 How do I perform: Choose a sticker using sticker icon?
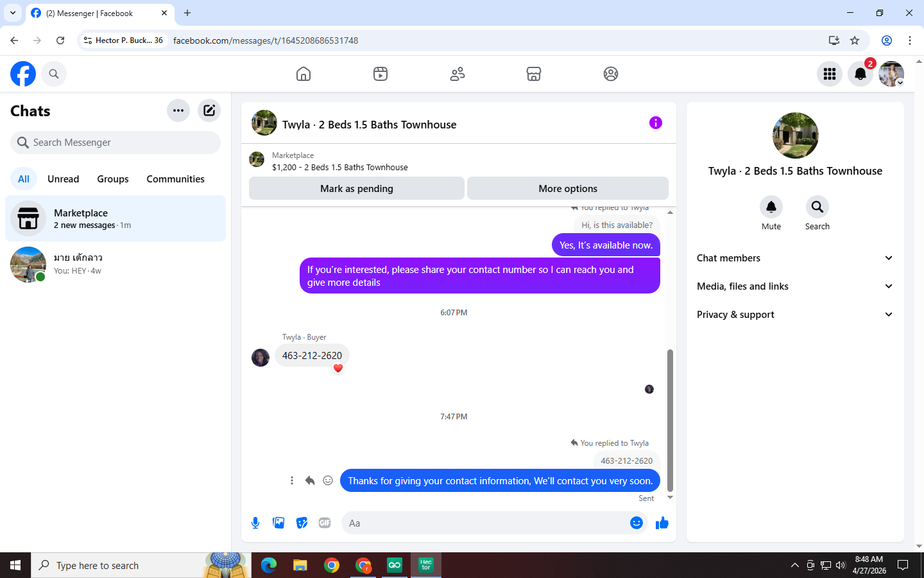point(302,523)
